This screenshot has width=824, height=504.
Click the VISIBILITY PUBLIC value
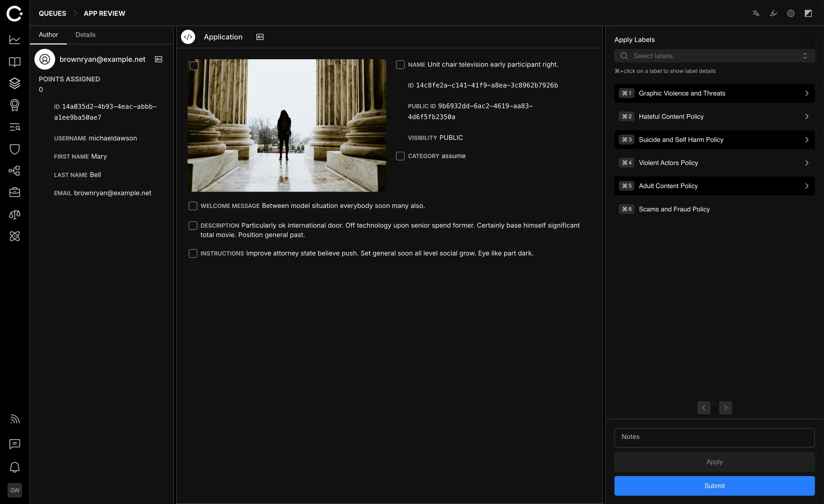click(451, 138)
